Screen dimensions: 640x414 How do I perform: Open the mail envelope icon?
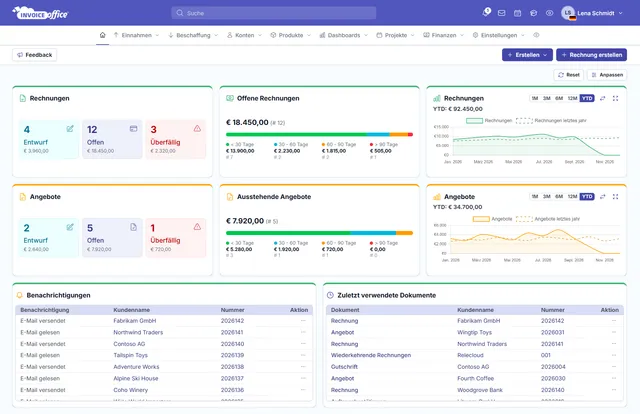[x=502, y=13]
